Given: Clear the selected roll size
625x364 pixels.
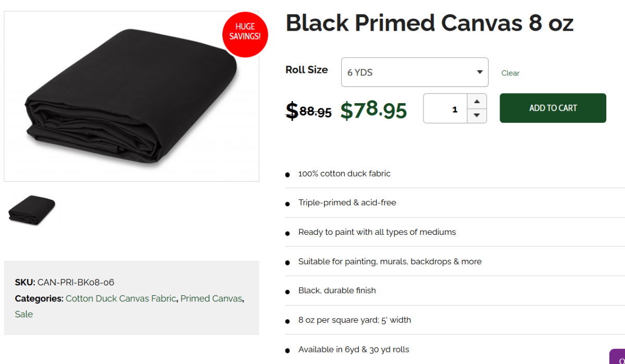Looking at the screenshot, I should pyautogui.click(x=510, y=73).
